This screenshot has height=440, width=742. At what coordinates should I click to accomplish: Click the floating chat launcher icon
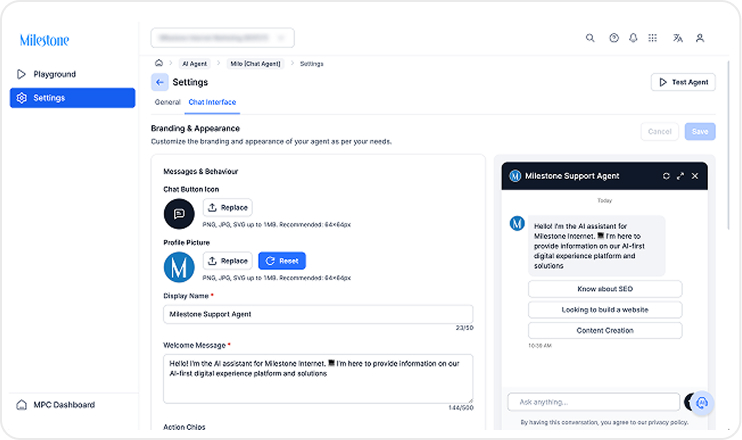pyautogui.click(x=702, y=403)
